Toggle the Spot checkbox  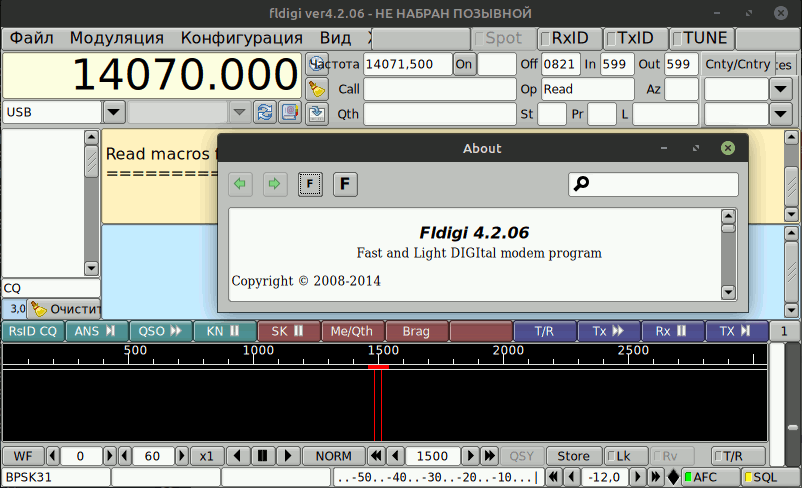503,38
